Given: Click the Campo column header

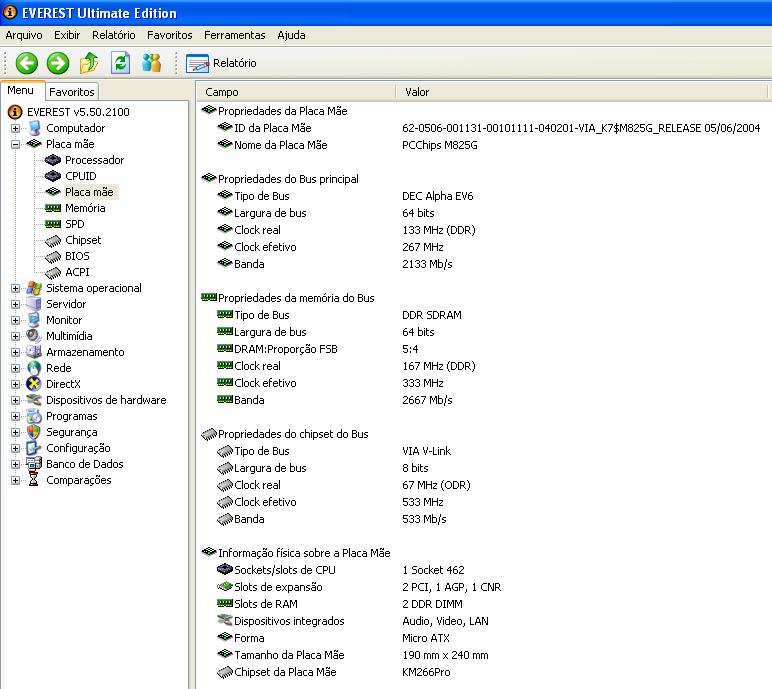Looking at the screenshot, I should click(296, 92).
